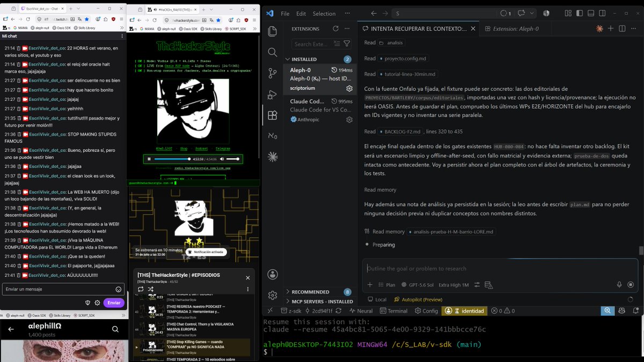Open chat settings gear in Twitch chat
644x362 pixels.
tap(97, 302)
